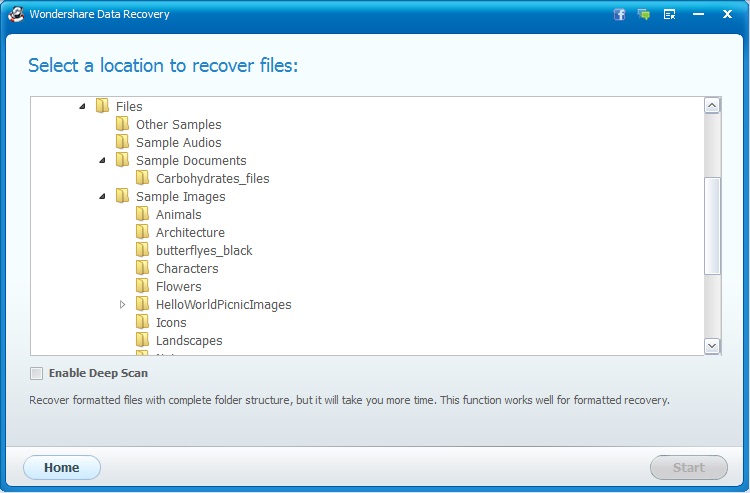Click the scrollbar down arrow
This screenshot has width=750, height=493.
pyautogui.click(x=712, y=346)
